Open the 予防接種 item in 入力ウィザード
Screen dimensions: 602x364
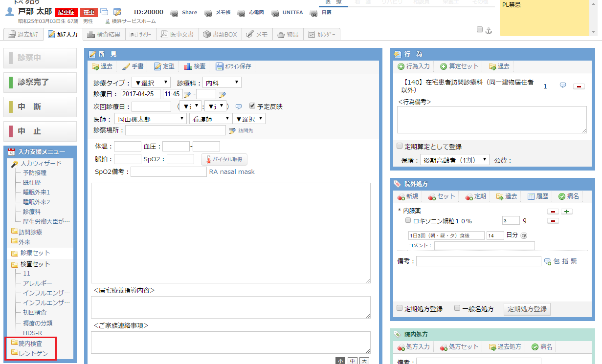(35, 173)
